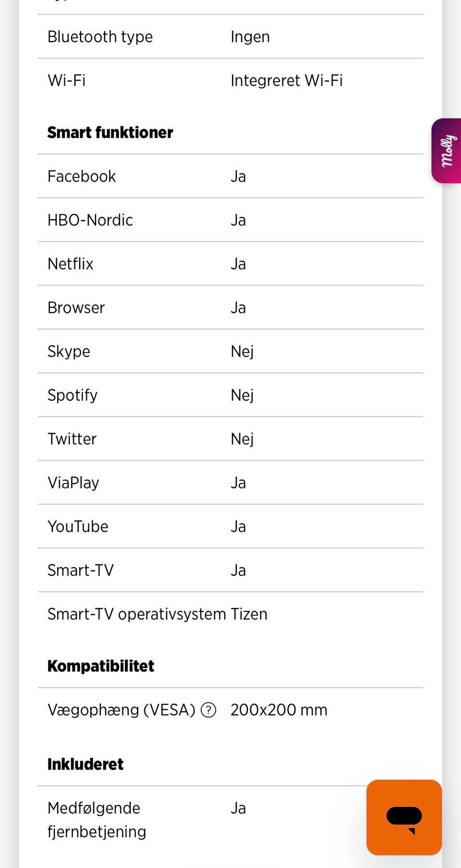Screen dimensions: 461x868
Task: Open the orange chat bubble button
Action: (404, 817)
